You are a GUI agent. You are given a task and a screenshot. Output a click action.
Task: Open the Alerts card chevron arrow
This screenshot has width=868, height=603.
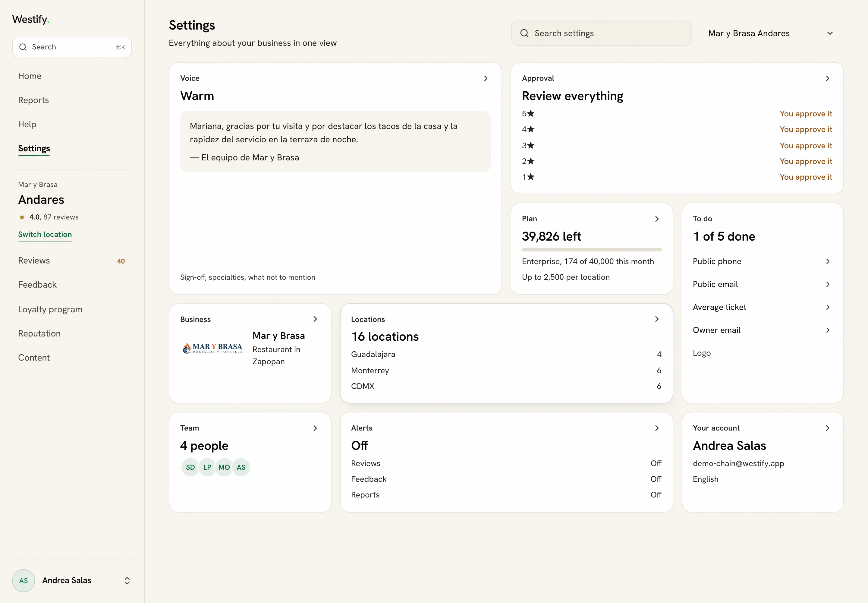pyautogui.click(x=657, y=428)
